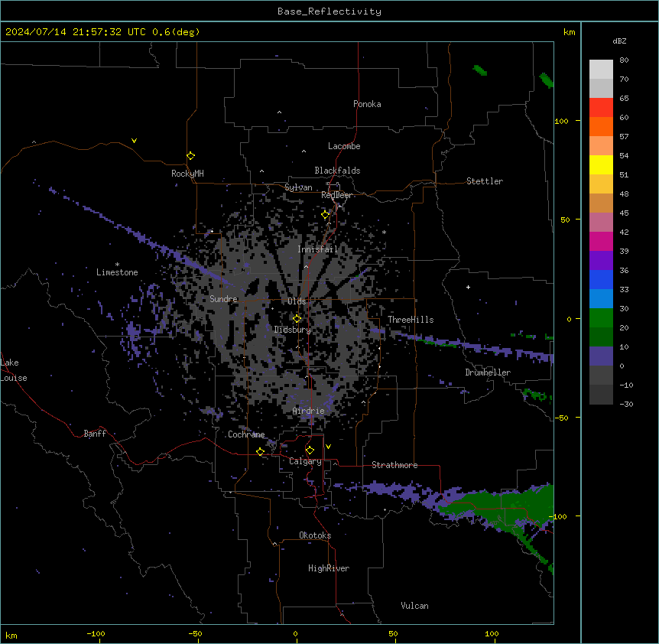
Task: Select the dark green 10-20 dBZ legend swatch
Action: 601,337
